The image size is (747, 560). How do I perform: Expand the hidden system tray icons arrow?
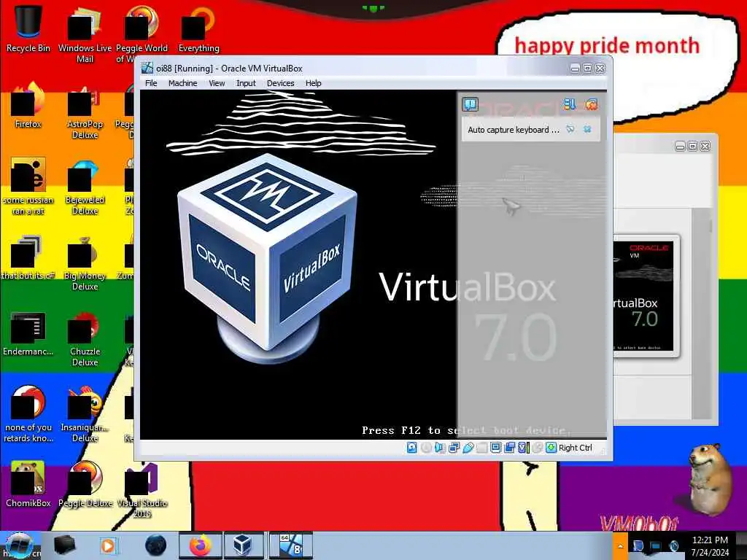point(620,546)
